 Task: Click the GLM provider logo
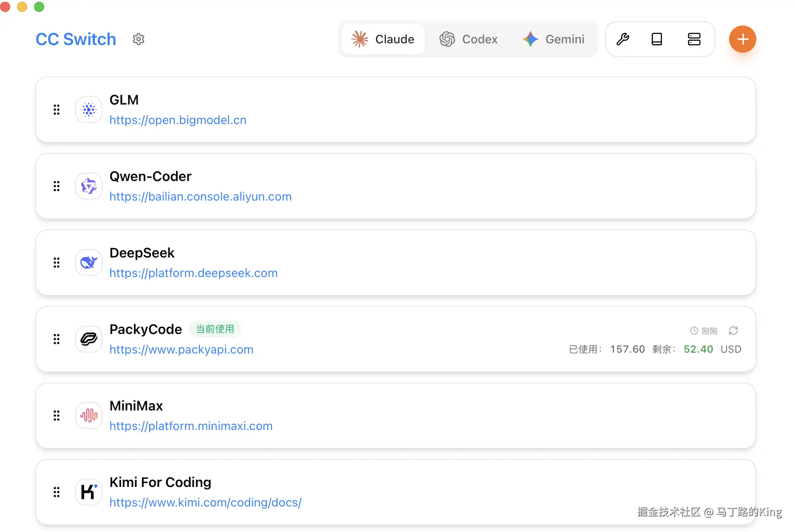tap(89, 110)
